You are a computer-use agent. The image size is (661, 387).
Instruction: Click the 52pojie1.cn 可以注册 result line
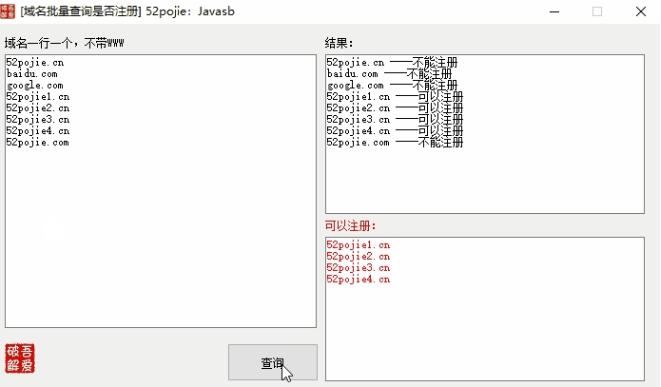pyautogui.click(x=395, y=97)
